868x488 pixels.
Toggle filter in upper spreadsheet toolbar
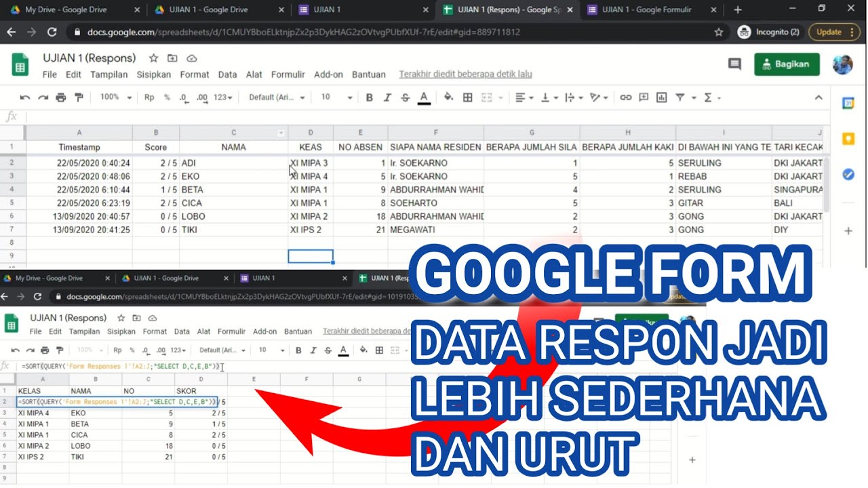(679, 98)
